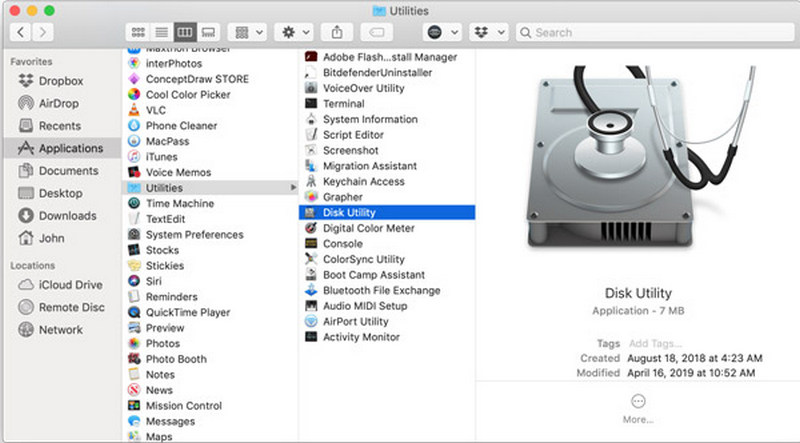The image size is (800, 443).
Task: Switch to list view in toolbar
Action: tap(162, 32)
